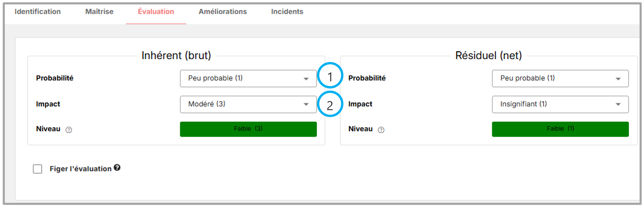Open the Maîtrise tab
This screenshot has height=207, width=644.
[x=99, y=12]
